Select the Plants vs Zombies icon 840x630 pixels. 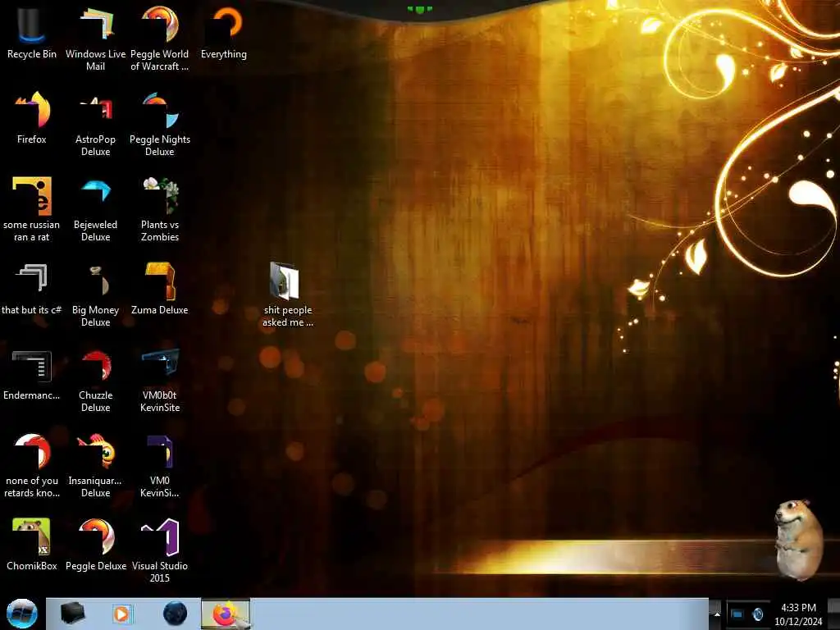pyautogui.click(x=160, y=209)
